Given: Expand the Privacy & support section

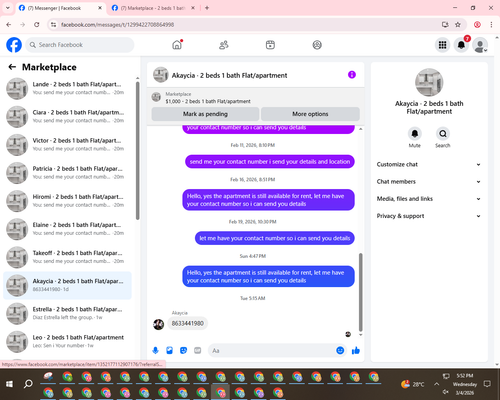Looking at the screenshot, I should 429,216.
